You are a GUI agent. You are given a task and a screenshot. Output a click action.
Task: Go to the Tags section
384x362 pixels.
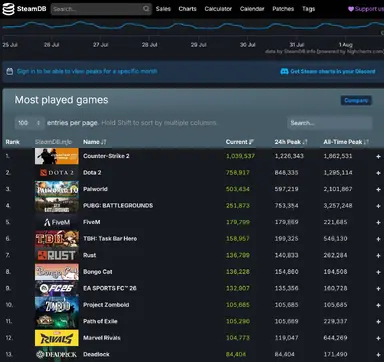click(309, 9)
